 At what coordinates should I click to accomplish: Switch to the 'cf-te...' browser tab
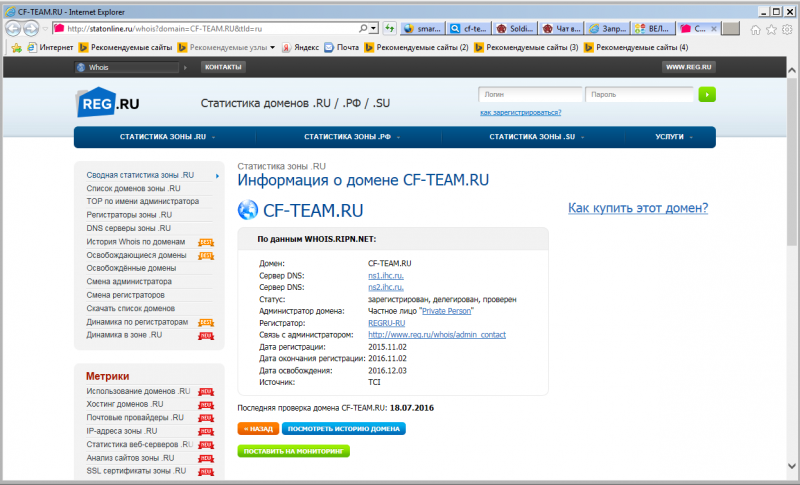(x=468, y=29)
